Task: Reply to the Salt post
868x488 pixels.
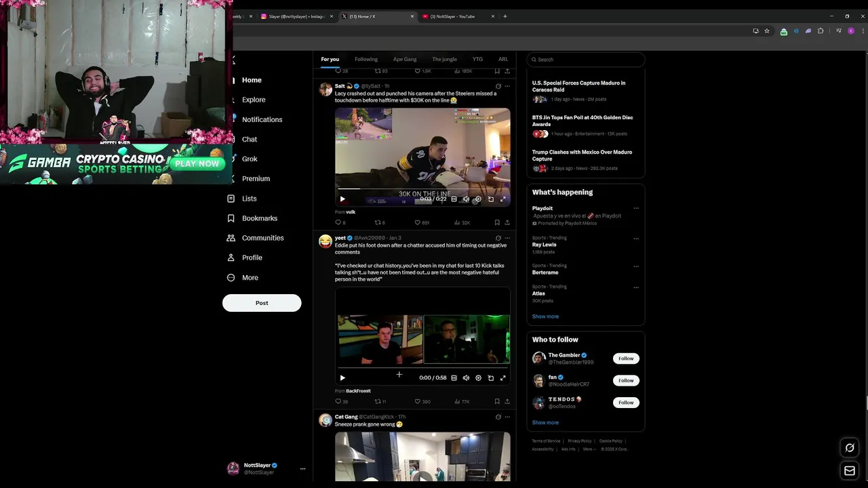Action: point(340,222)
